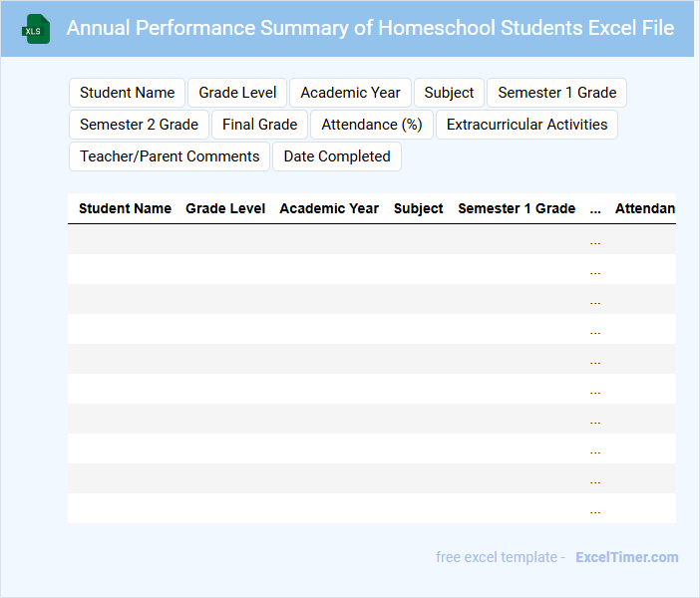This screenshot has width=700, height=598.
Task: Choose the Extracurricular Activities tag
Action: point(526,125)
